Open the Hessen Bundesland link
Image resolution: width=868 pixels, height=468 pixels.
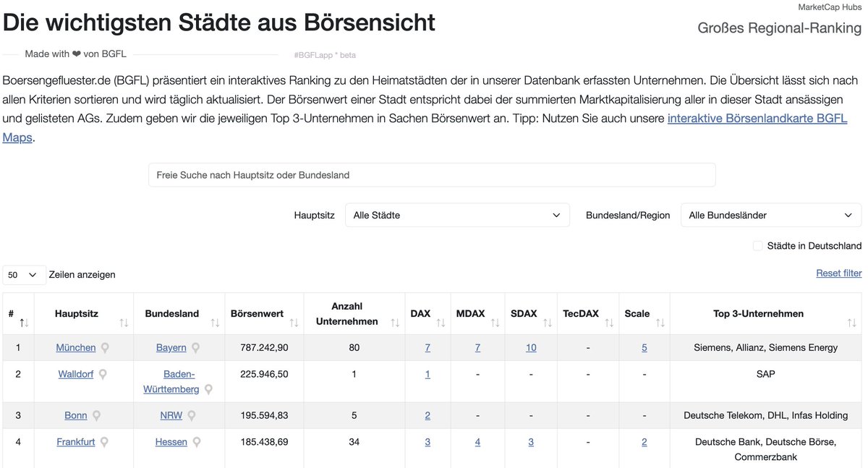pos(171,442)
